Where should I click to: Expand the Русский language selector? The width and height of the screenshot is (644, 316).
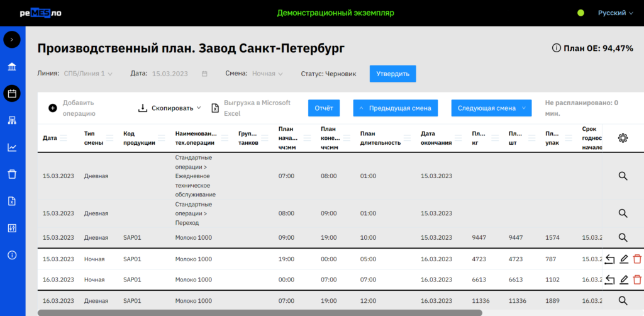(615, 13)
